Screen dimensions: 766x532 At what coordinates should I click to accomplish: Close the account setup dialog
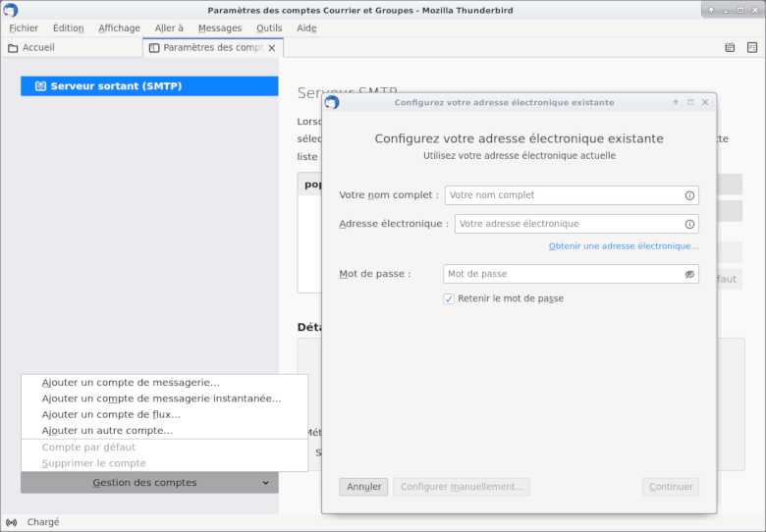(x=705, y=102)
